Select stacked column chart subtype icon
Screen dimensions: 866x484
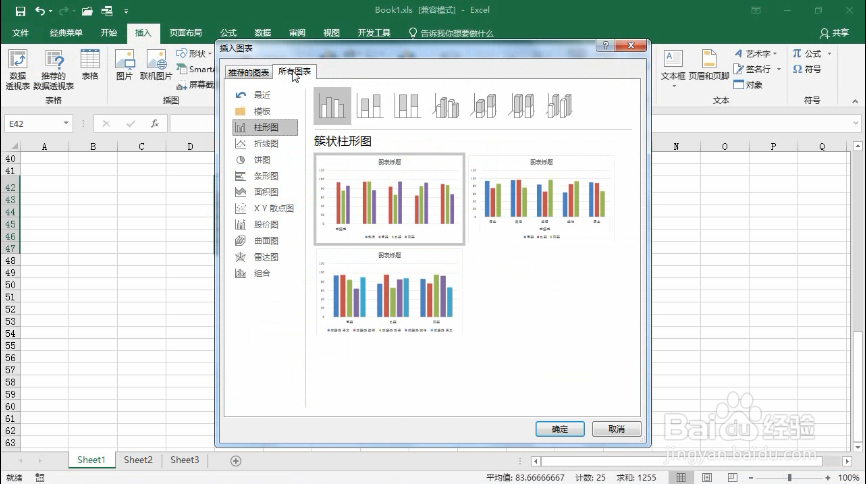click(370, 105)
